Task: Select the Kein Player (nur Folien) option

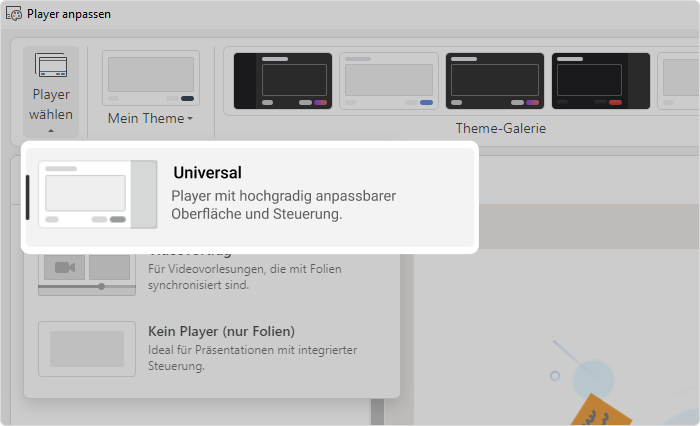Action: [x=212, y=349]
